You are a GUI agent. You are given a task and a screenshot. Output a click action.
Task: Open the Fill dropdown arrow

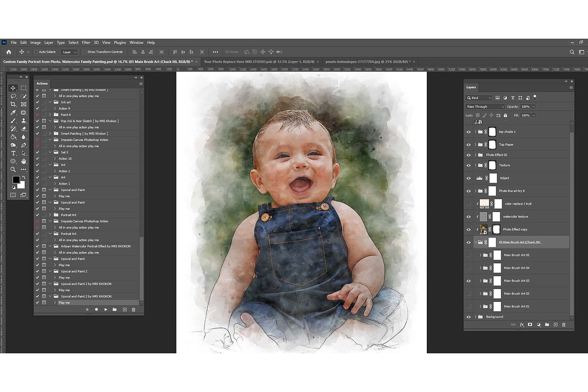pyautogui.click(x=534, y=115)
